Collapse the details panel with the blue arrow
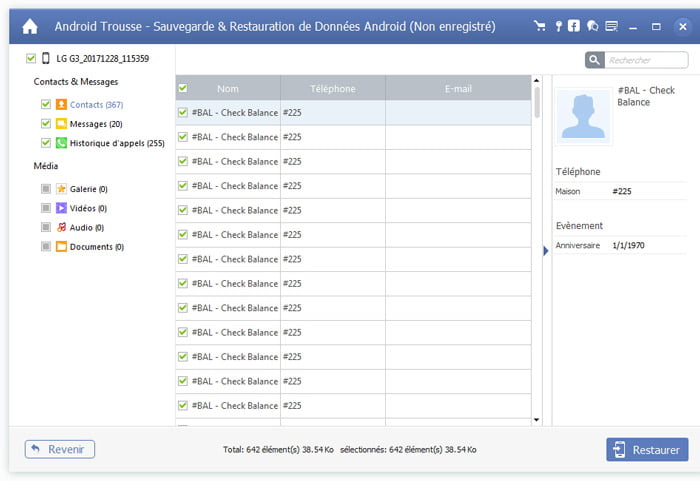 pos(546,251)
